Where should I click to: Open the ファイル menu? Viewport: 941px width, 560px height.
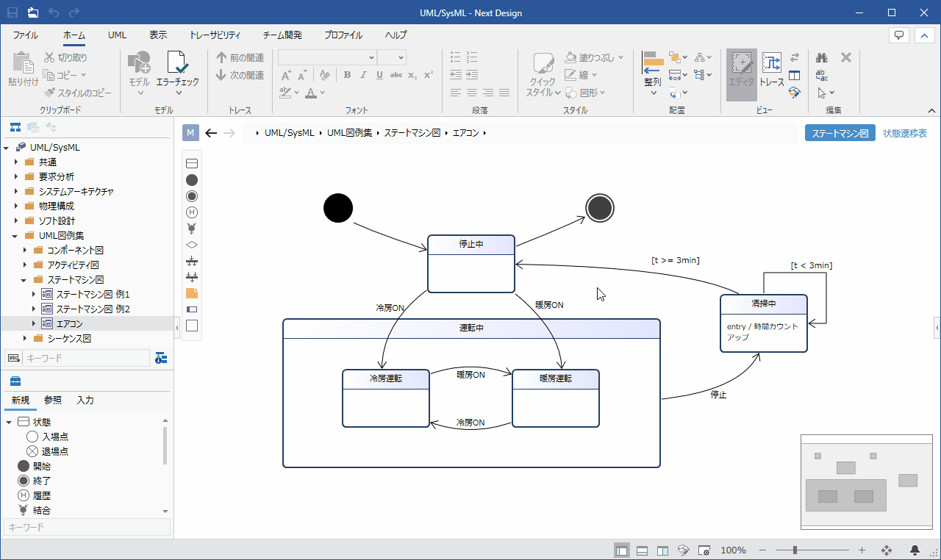click(x=26, y=35)
